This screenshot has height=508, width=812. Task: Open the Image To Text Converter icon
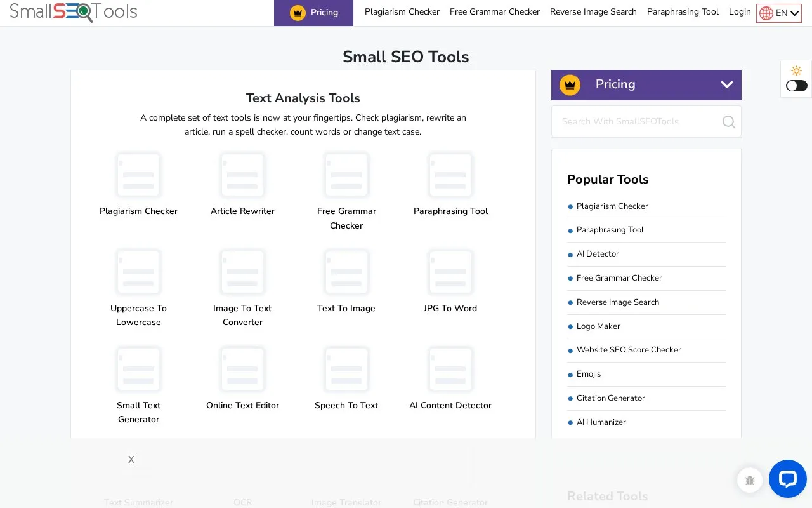(242, 272)
